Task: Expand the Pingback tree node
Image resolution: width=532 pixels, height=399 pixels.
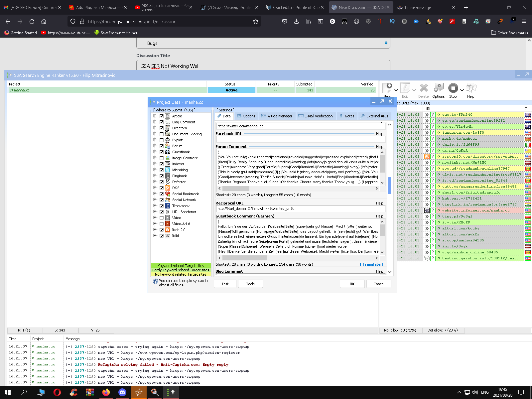Action: [x=155, y=176]
